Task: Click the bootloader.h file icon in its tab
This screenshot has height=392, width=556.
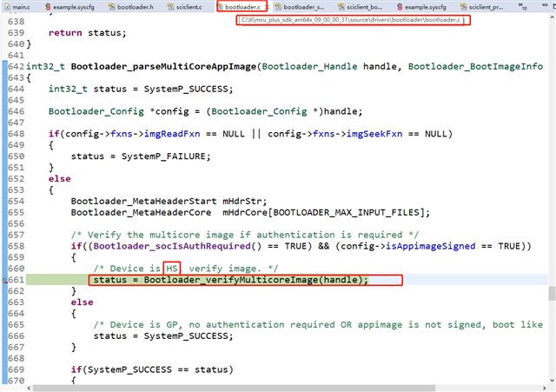Action: 112,7
